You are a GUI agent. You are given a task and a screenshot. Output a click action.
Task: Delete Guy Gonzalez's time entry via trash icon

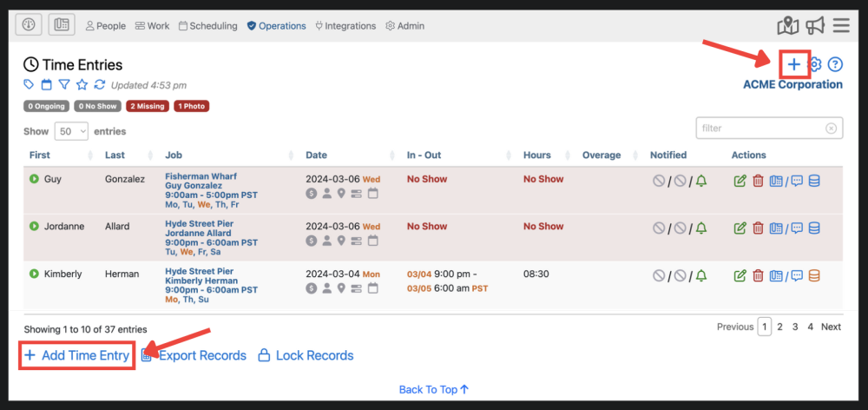758,181
